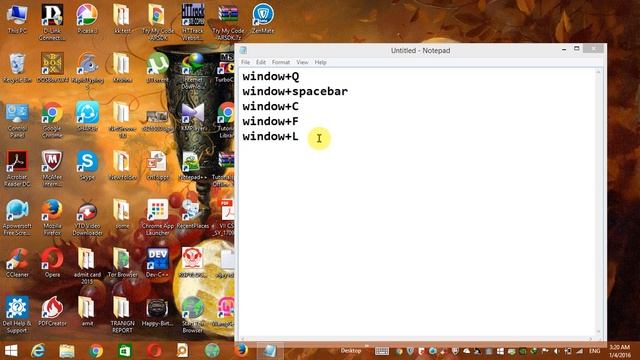Image resolution: width=640 pixels, height=360 pixels.
Task: Open the taskbar clock showing 3:20 AM
Action: (x=619, y=351)
